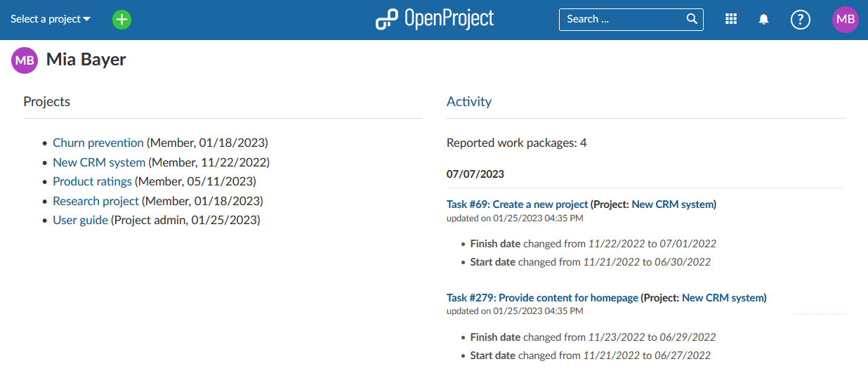Expand the Select a project dropdown
Viewport: 868px width, 371px height.
tap(51, 19)
